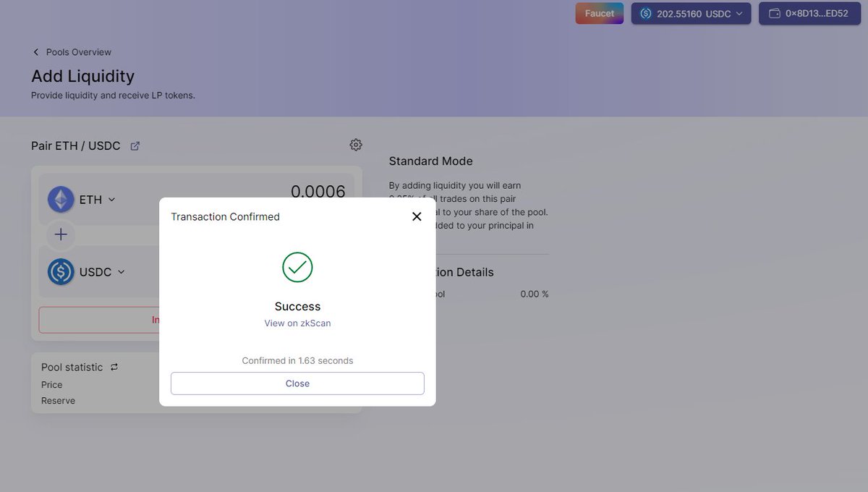Click the Add Liquidity page title
Screen dimensions: 868x492
pyautogui.click(x=82, y=76)
